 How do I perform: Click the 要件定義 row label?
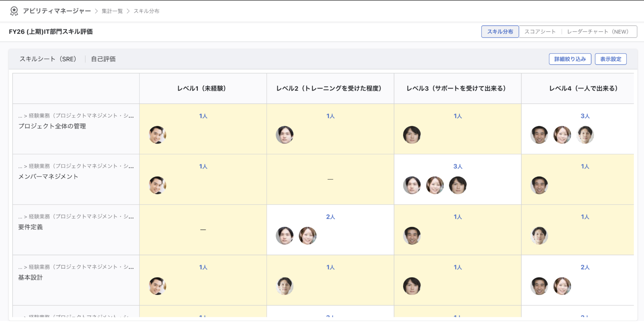pyautogui.click(x=30, y=227)
